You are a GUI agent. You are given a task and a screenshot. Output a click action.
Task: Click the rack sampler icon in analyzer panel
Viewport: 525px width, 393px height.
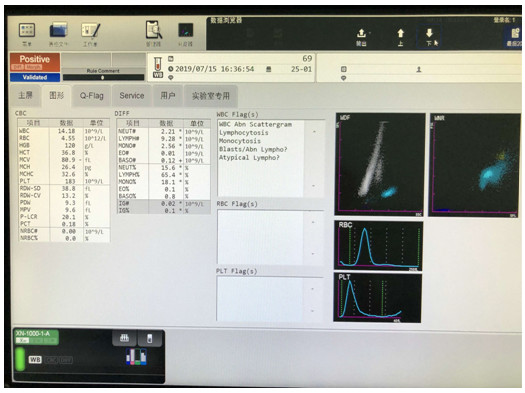click(x=124, y=338)
